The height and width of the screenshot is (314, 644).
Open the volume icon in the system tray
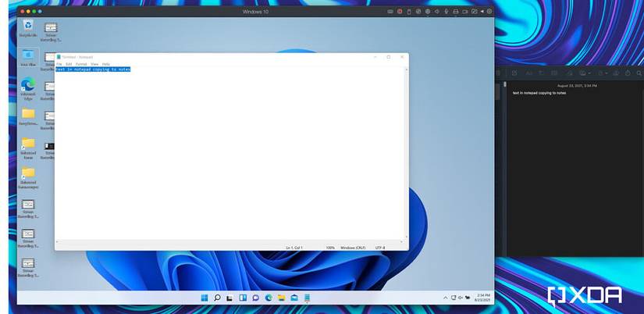pyautogui.click(x=461, y=298)
